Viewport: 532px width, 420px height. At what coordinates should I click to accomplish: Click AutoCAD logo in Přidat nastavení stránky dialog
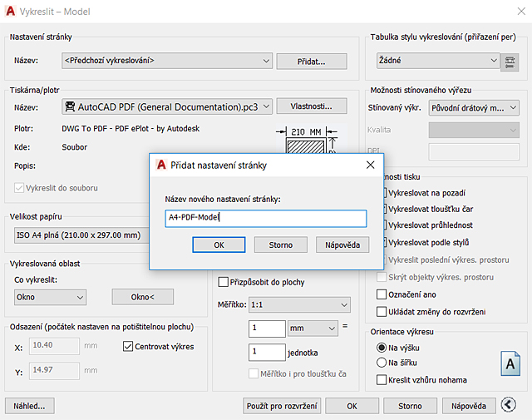tap(161, 165)
